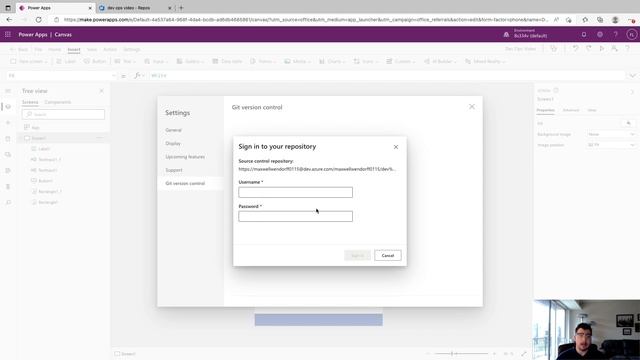Open the settings gear in the purple header
This screenshot has height=360, width=640.
(600, 35)
